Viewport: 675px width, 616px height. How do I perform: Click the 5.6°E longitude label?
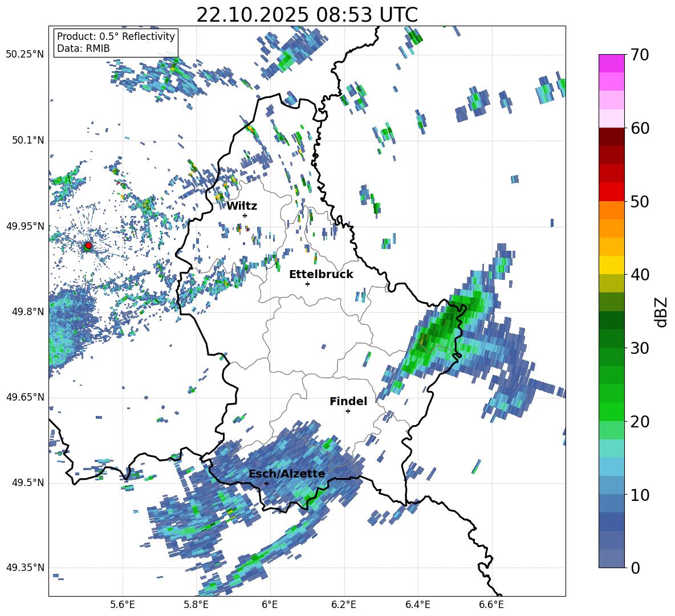[x=123, y=605]
